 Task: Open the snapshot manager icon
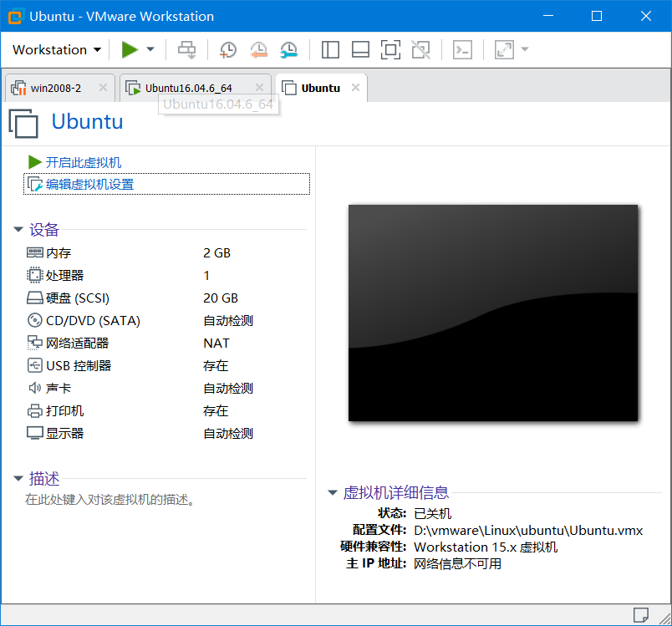coord(288,50)
